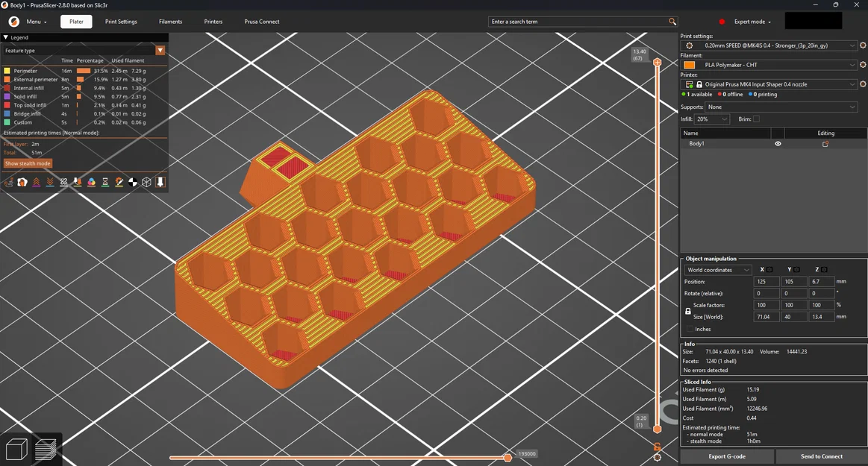Open the Menu dropdown
This screenshot has height=466, width=868.
tap(37, 22)
